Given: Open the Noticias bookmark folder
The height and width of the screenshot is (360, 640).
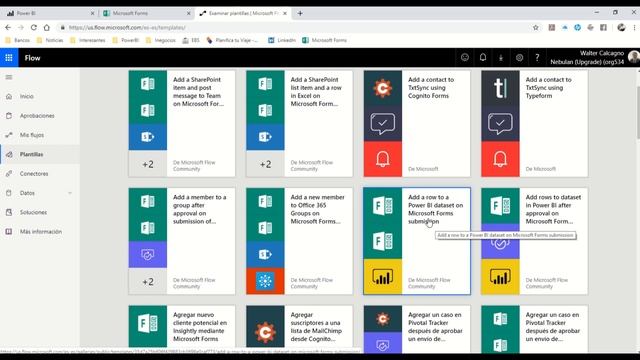Looking at the screenshot, I should point(50,40).
